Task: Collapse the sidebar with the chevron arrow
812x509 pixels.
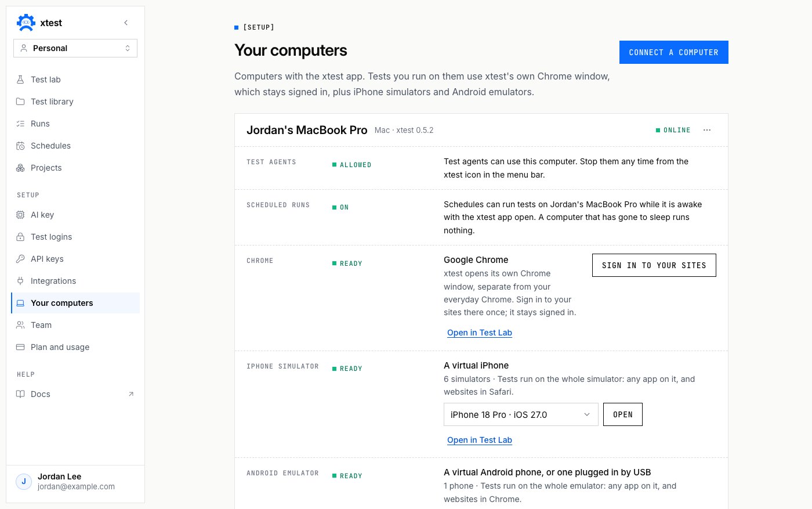Action: 126,23
